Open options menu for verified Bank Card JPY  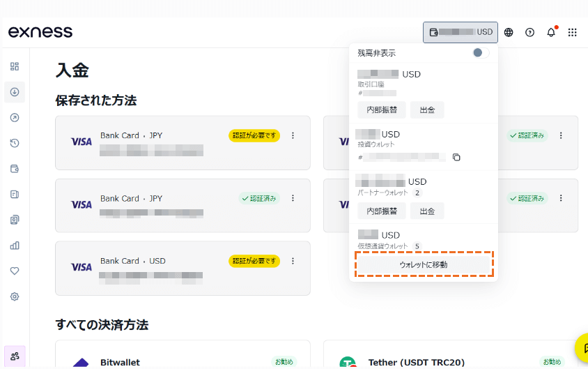[293, 198]
